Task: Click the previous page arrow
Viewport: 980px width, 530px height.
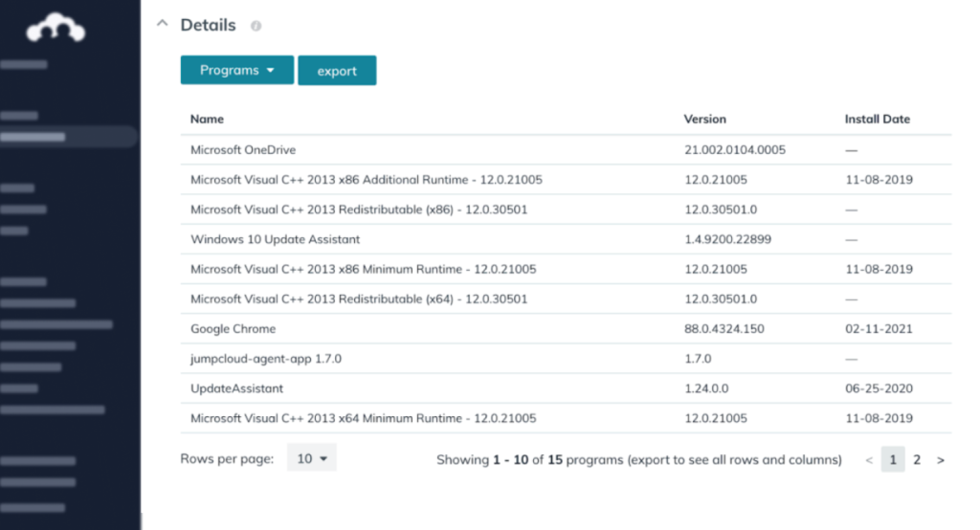Action: tap(869, 460)
